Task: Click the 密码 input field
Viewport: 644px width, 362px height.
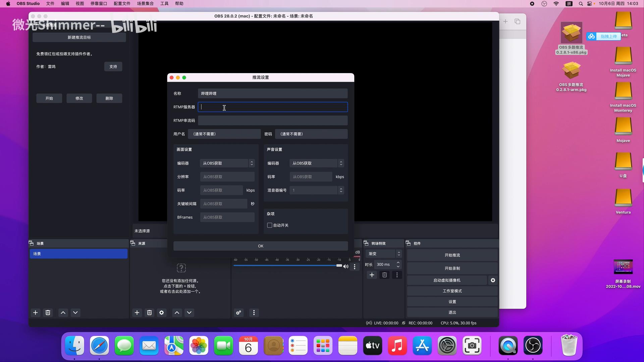Action: coord(311,134)
